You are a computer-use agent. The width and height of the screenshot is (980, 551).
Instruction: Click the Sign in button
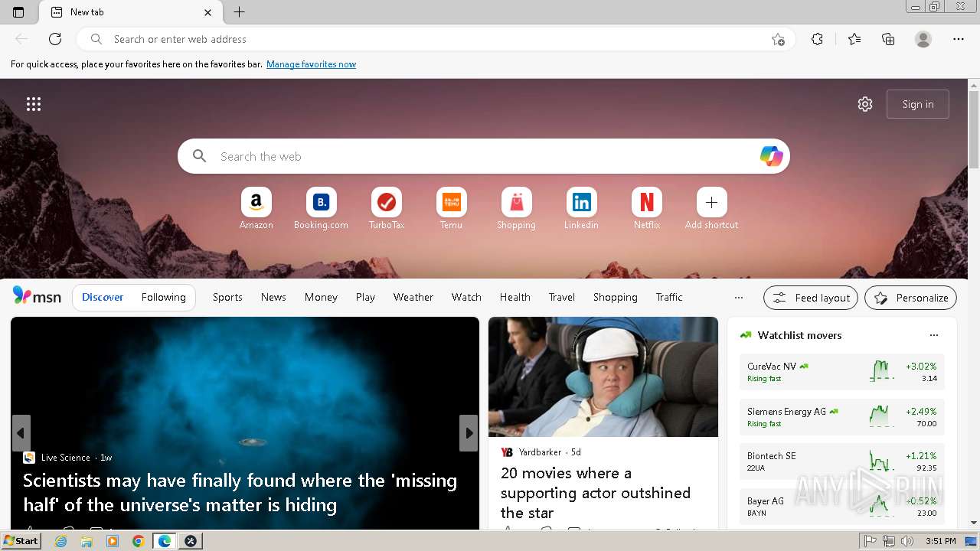tap(918, 104)
